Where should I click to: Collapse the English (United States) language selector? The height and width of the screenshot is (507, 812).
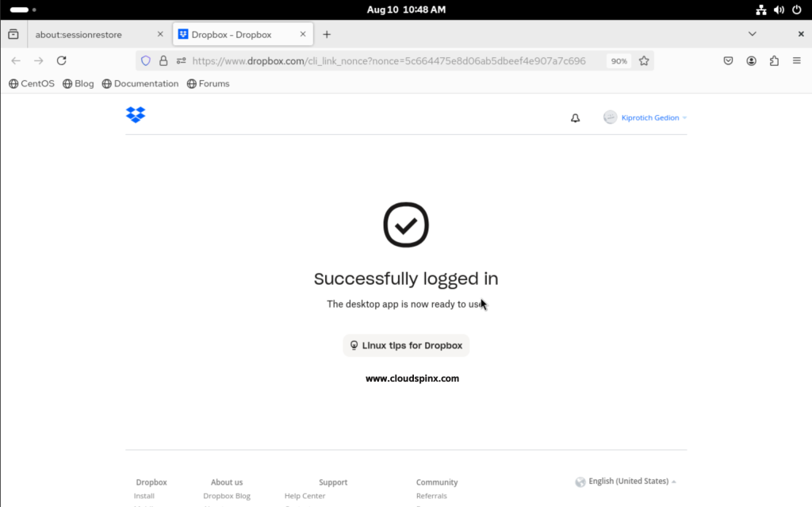(673, 481)
